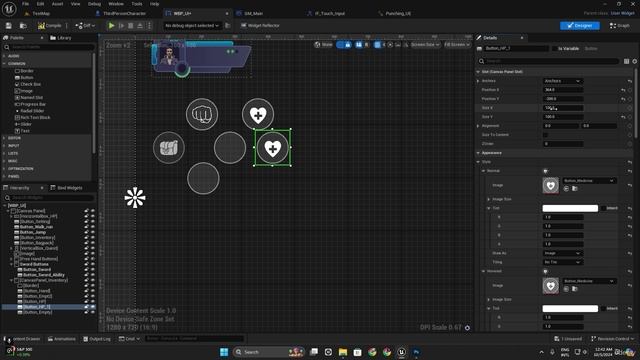Open Normal image asset dropdown

[589, 180]
